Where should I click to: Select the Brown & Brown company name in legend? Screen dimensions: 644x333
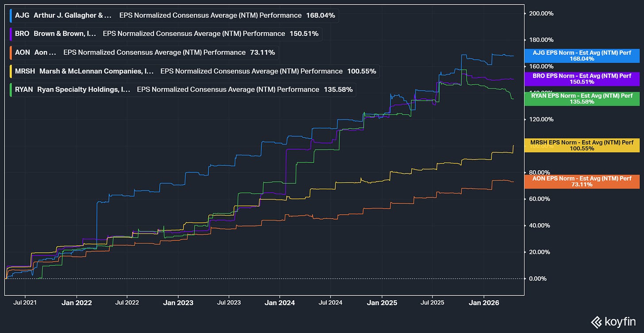65,34
